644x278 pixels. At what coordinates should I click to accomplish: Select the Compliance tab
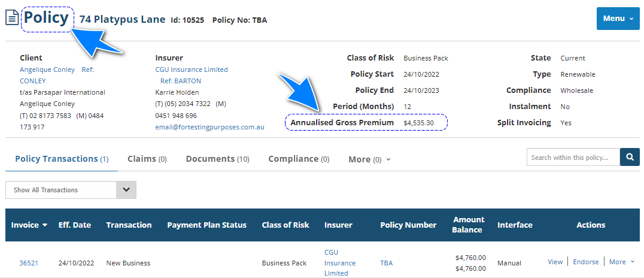(x=299, y=159)
